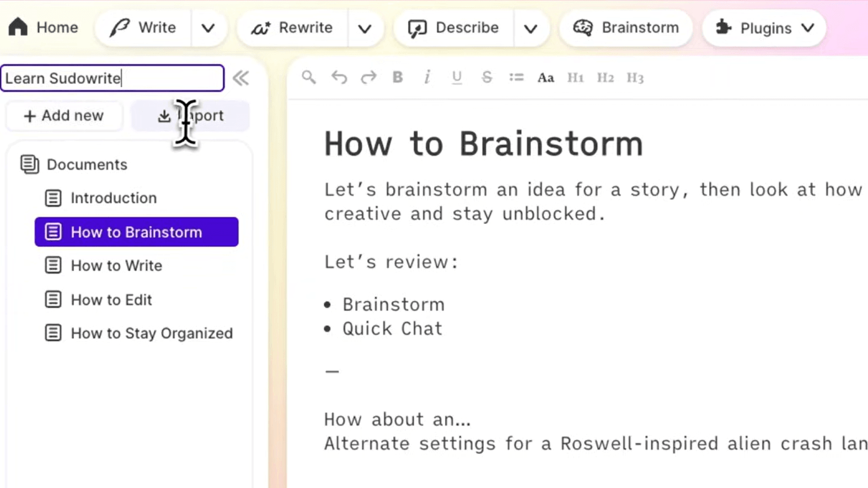
Task: Click the undo arrow icon
Action: coord(339,77)
